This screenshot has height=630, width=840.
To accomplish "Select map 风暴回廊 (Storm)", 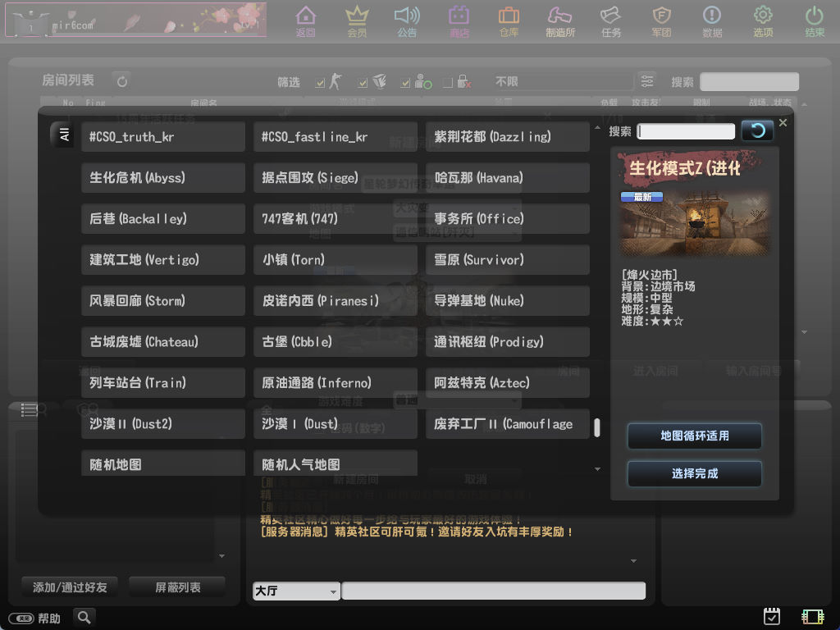I will [x=163, y=300].
